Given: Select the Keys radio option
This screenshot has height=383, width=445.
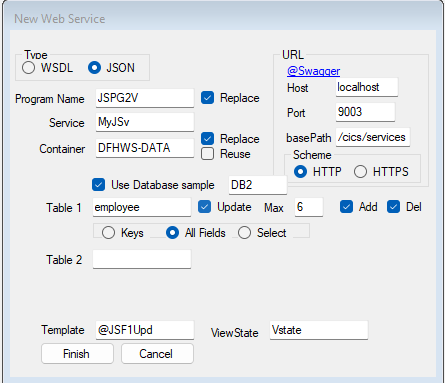Looking at the screenshot, I should (x=108, y=233).
